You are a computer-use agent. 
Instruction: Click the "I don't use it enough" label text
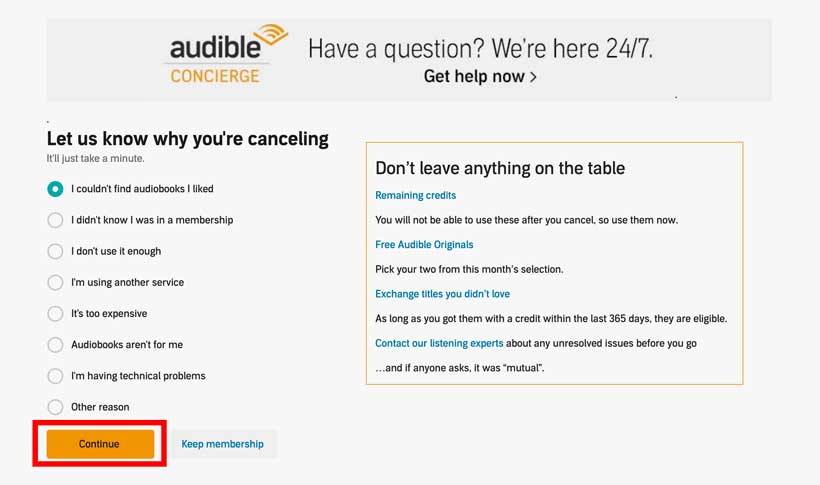point(116,251)
